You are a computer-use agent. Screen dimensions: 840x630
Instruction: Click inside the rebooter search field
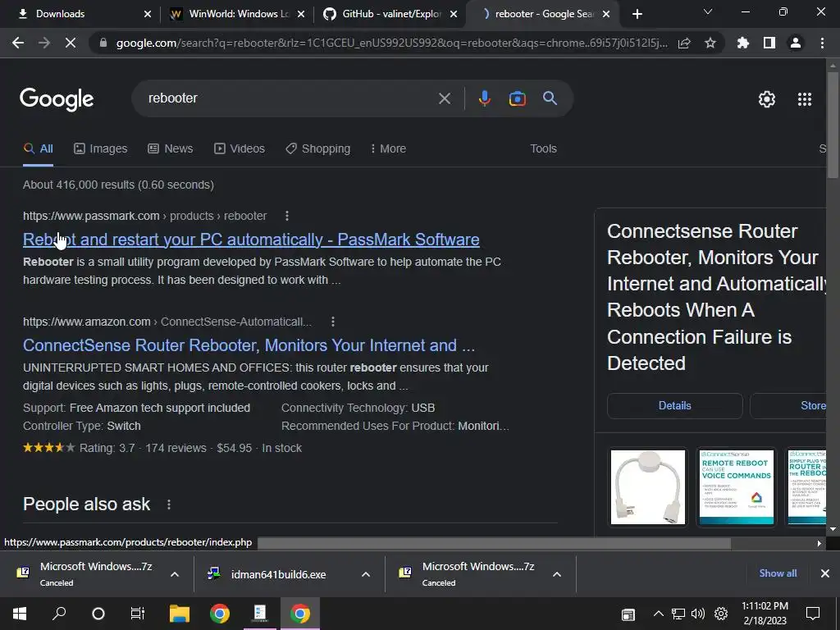point(290,98)
